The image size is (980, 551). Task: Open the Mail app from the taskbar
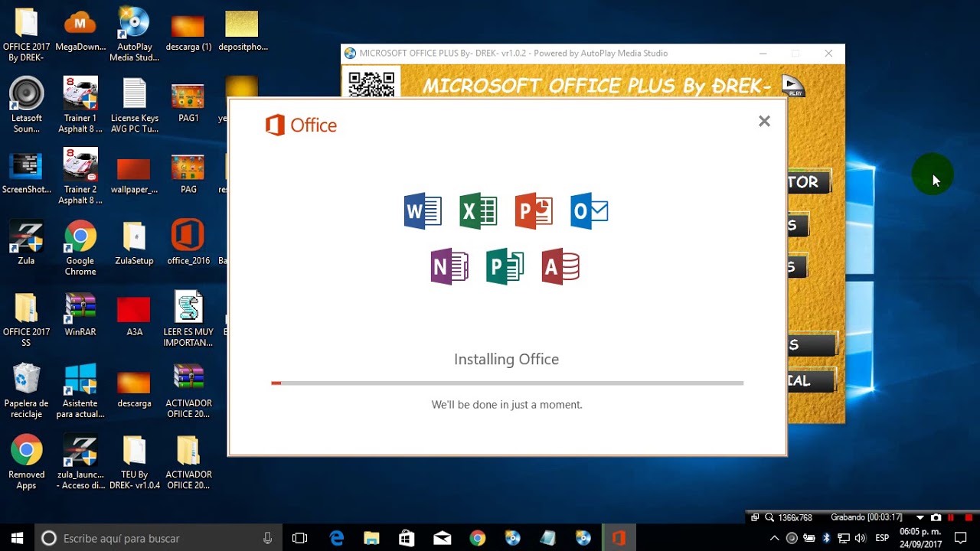(442, 538)
